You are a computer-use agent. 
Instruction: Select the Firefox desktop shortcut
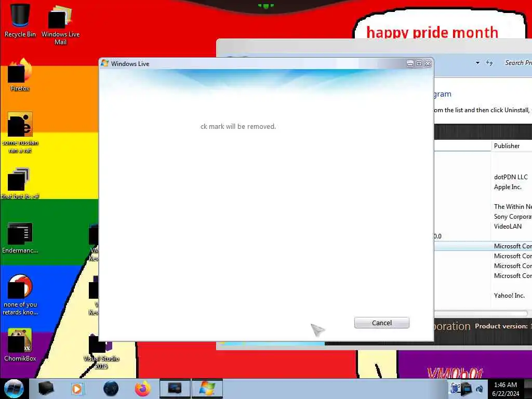(20, 75)
